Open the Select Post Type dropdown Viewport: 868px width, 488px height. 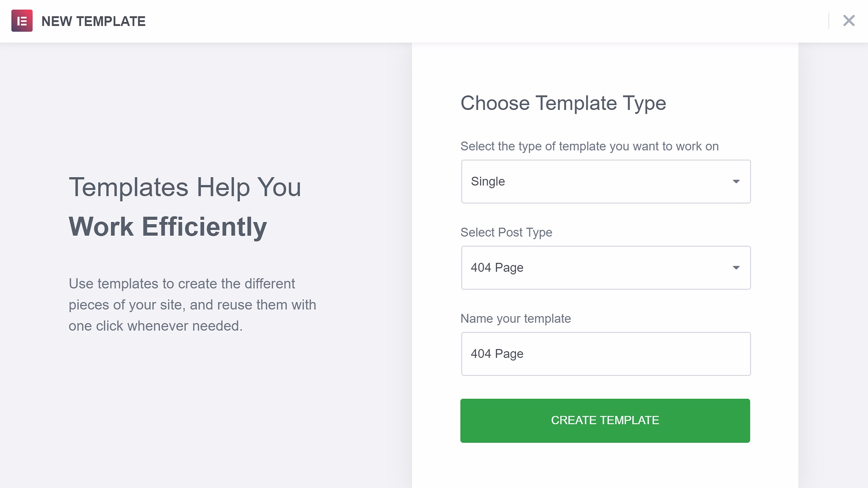[x=605, y=268]
